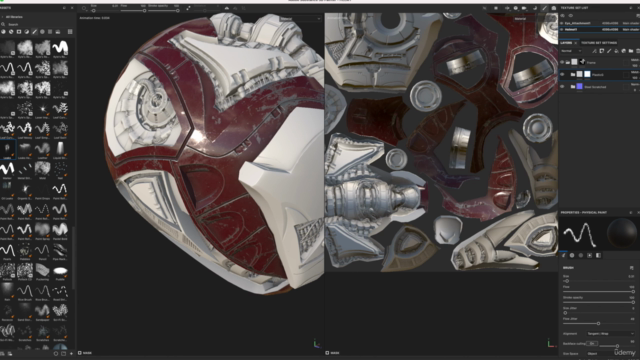Click the render camera icon in top toolbar

(x=554, y=8)
